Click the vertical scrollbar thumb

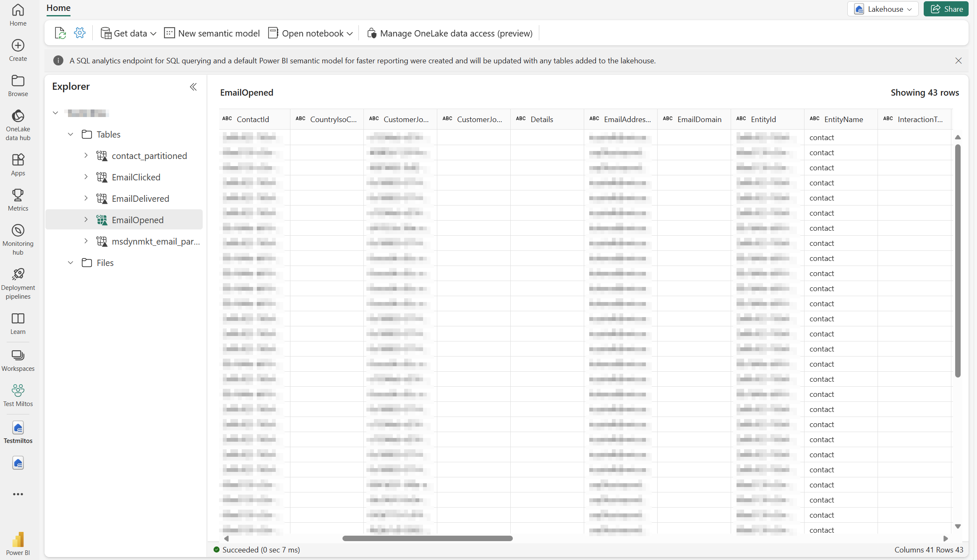[958, 260]
